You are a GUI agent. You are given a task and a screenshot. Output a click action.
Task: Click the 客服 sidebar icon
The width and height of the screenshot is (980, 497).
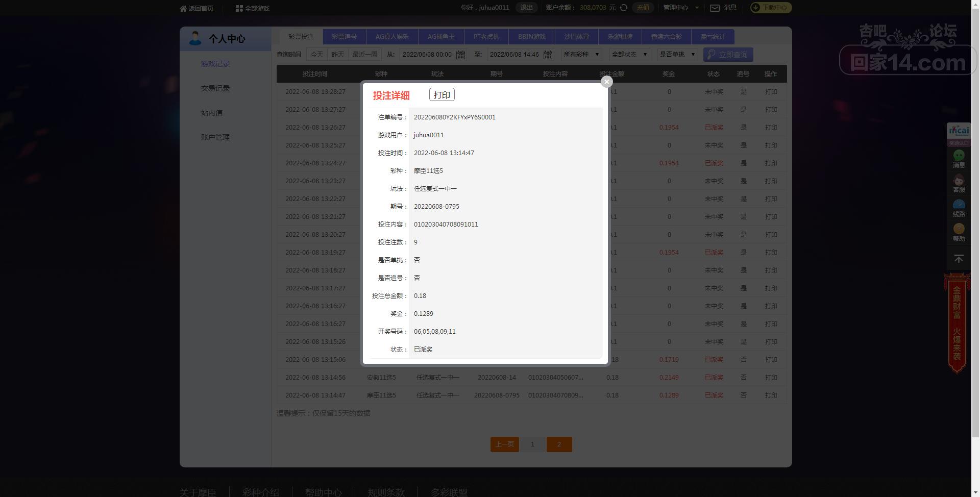pos(959,184)
